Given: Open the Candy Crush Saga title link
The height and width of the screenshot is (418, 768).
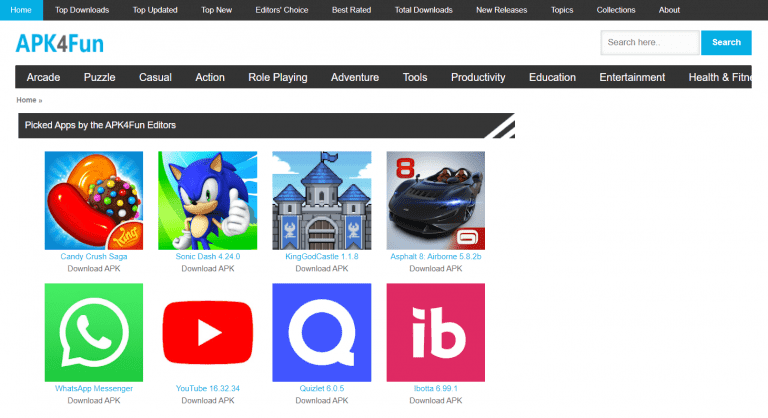Looking at the screenshot, I should pyautogui.click(x=94, y=256).
